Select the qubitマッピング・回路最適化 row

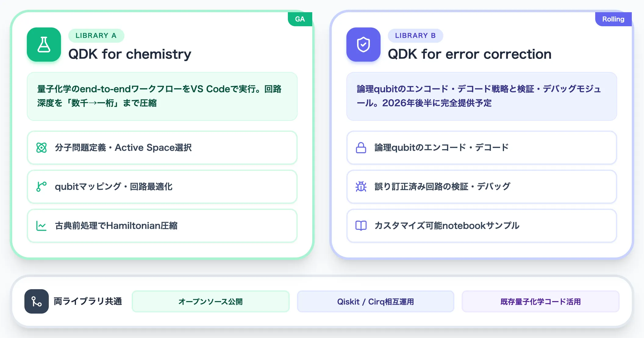coord(162,187)
